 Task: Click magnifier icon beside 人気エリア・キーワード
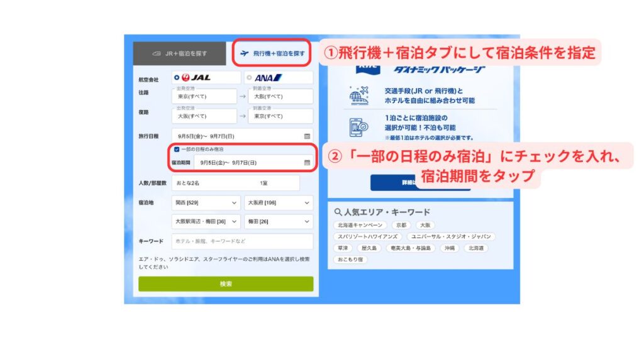pos(338,212)
